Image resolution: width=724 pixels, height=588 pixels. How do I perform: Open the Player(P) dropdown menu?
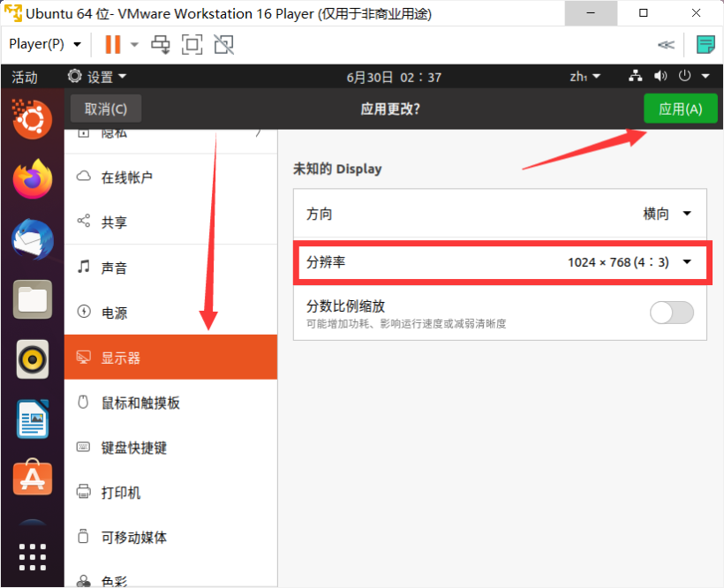point(45,44)
